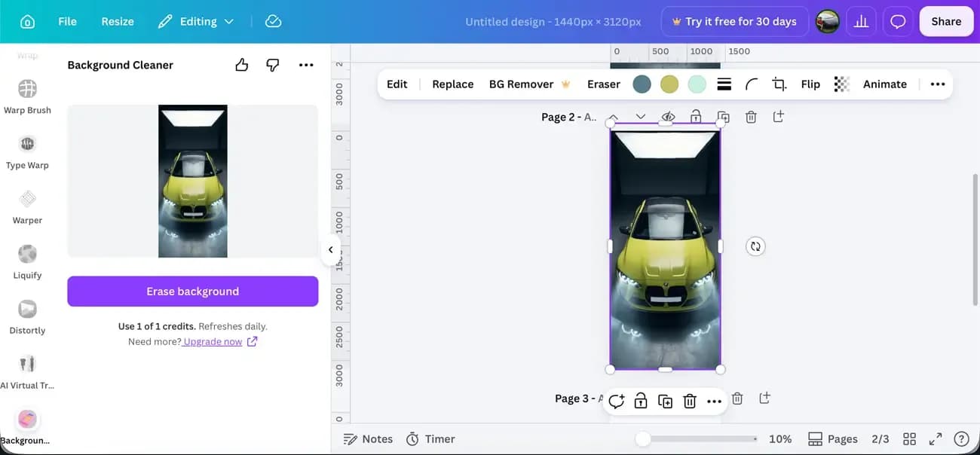Open the Liquify app
Image resolution: width=980 pixels, height=455 pixels.
[27, 261]
